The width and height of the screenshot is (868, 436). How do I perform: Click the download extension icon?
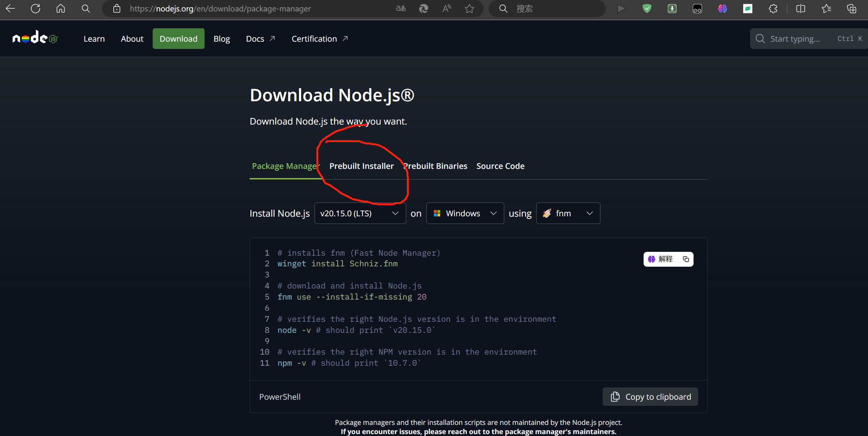click(x=673, y=9)
